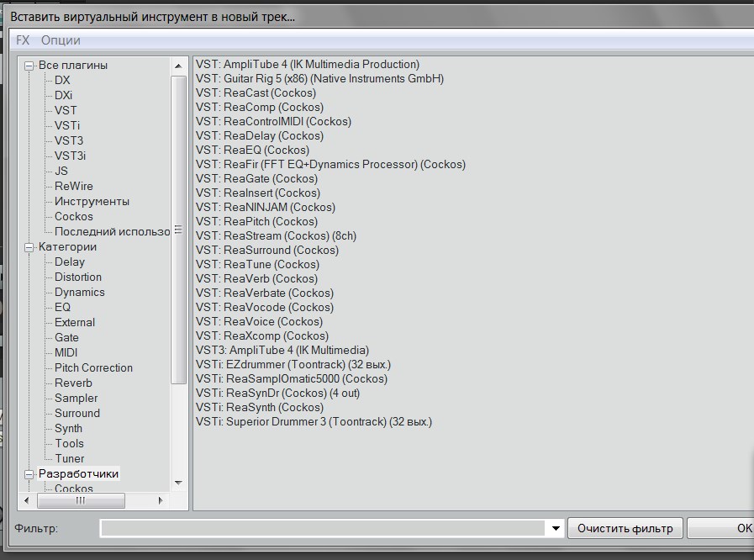Select the Tools category
Screen dimensions: 754x560
tap(69, 444)
